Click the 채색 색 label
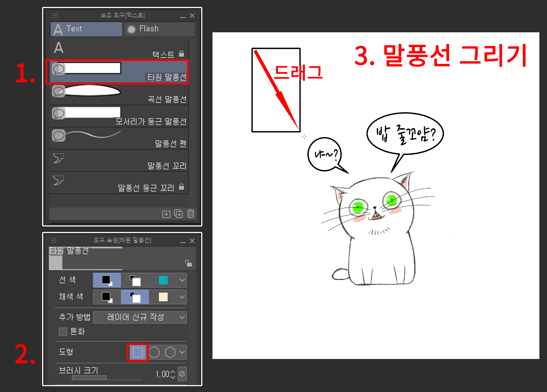547x392 pixels. pos(71,297)
